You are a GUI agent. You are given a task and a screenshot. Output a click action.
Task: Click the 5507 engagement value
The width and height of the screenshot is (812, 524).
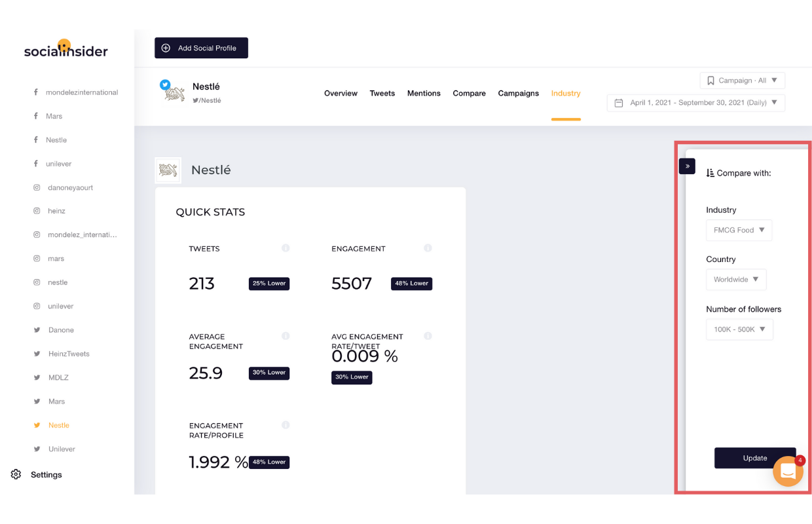click(352, 284)
